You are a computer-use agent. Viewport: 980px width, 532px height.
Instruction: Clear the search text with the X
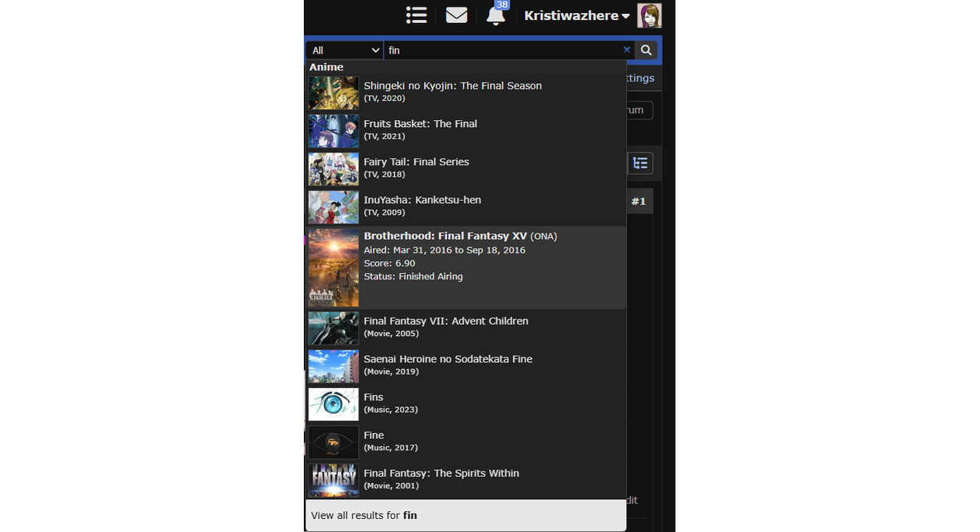627,50
